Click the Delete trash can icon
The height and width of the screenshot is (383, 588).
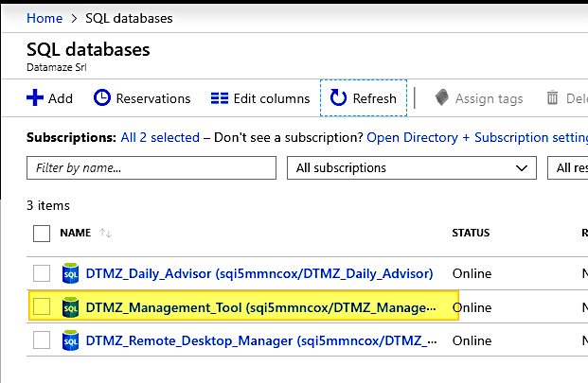552,97
